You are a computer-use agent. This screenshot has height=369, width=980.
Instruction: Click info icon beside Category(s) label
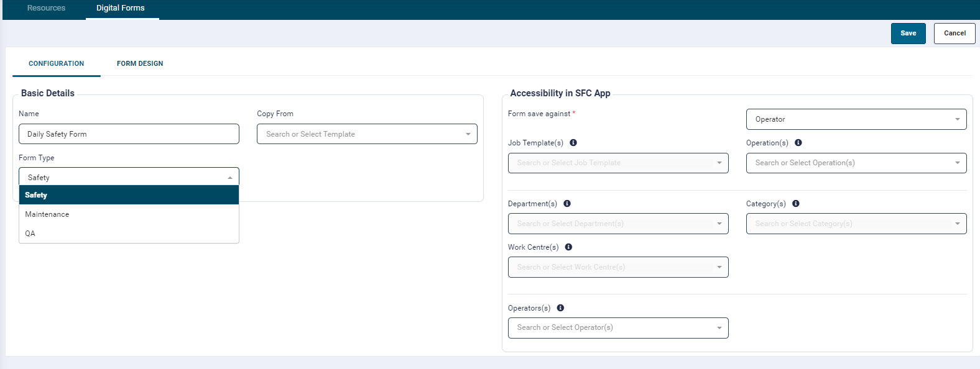point(796,204)
